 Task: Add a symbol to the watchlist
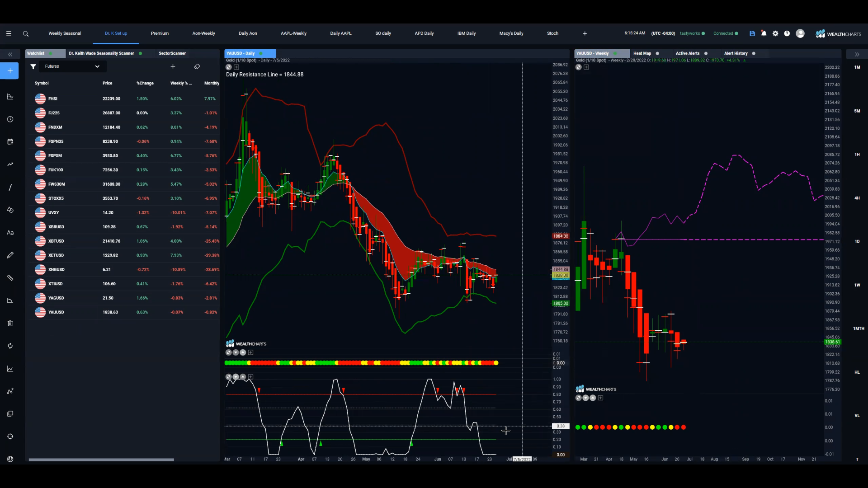coord(173,66)
